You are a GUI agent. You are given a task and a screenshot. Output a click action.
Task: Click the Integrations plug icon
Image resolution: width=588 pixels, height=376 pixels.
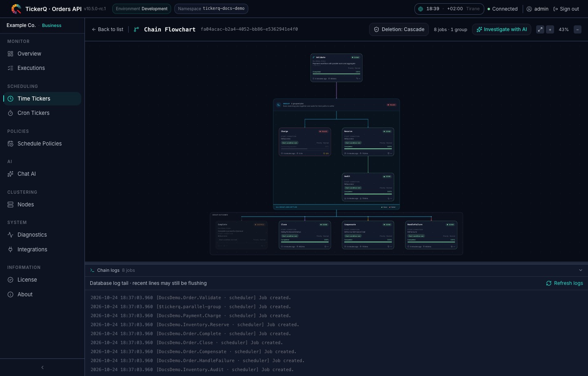point(11,249)
